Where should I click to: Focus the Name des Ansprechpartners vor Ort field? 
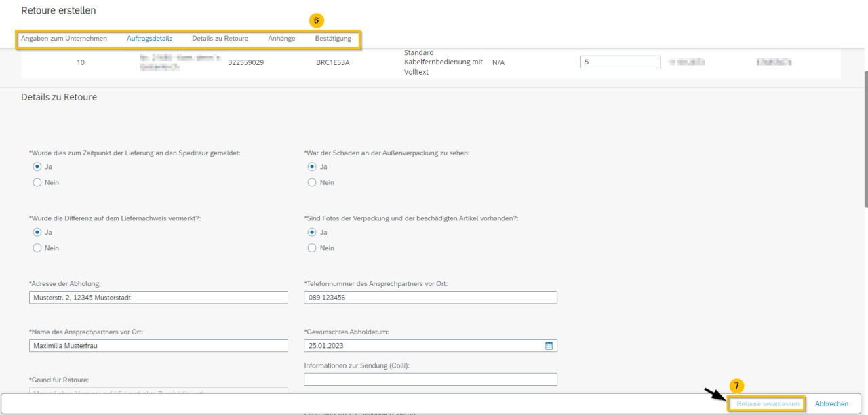coord(159,346)
